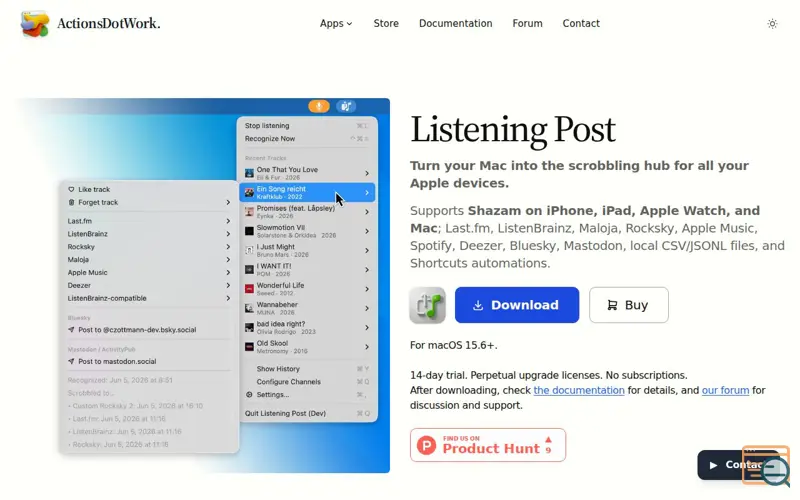Expand the I Just Might chevron
The image size is (800, 500).
(367, 251)
